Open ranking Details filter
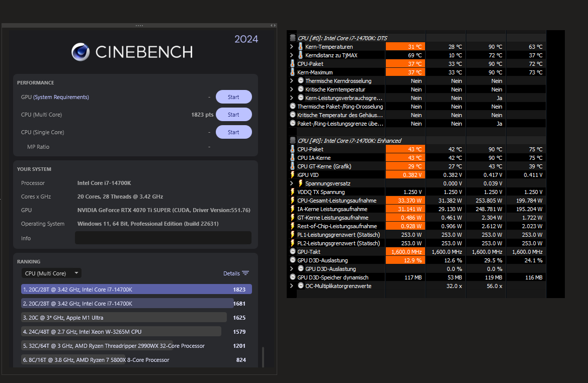Screen dimensions: 588x383 tap(236, 273)
